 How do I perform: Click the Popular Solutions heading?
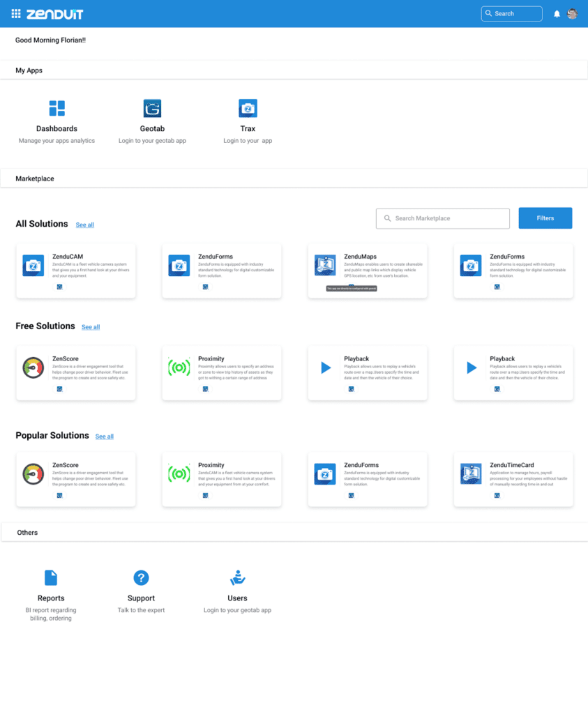(52, 435)
